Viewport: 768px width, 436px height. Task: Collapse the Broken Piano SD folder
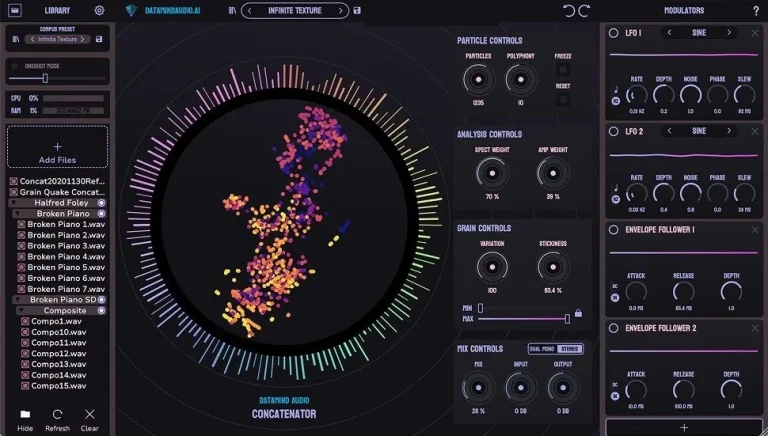[17, 300]
